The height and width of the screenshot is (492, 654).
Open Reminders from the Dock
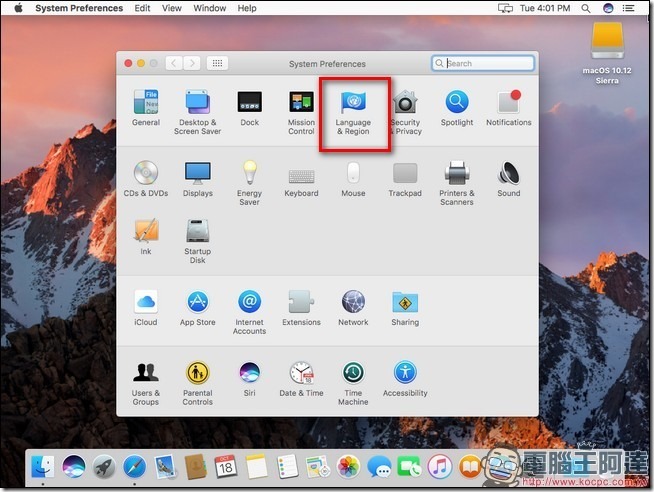click(x=287, y=466)
